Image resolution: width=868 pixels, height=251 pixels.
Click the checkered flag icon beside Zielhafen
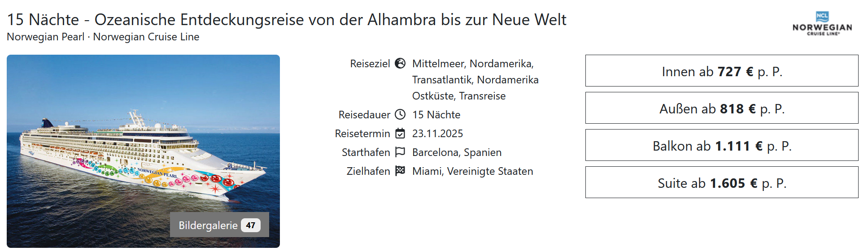point(400,171)
